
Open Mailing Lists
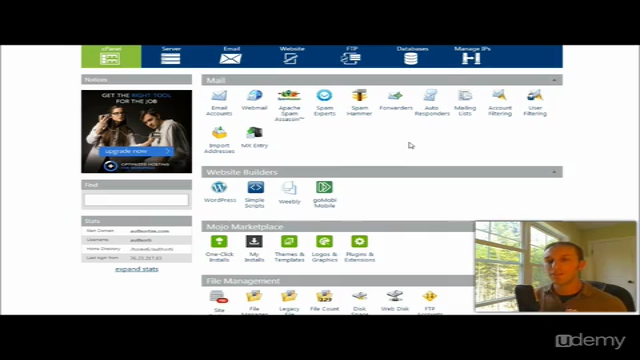465,102
